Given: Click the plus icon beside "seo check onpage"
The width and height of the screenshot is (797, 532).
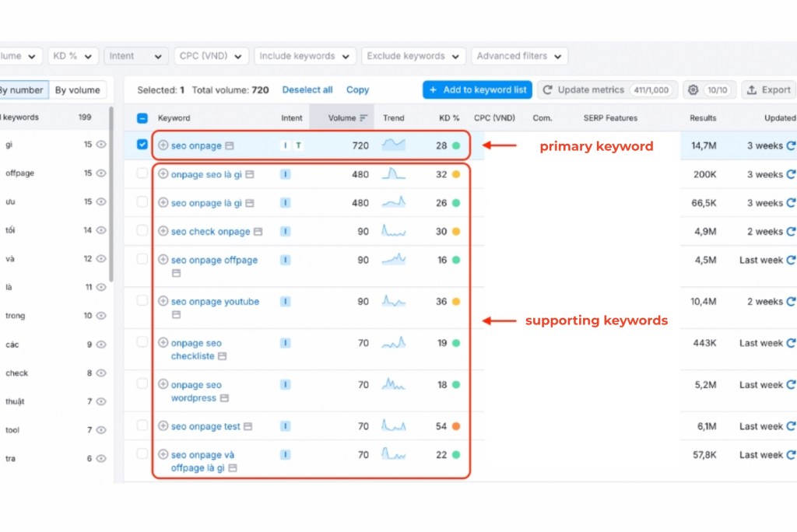Looking at the screenshot, I should pyautogui.click(x=164, y=231).
